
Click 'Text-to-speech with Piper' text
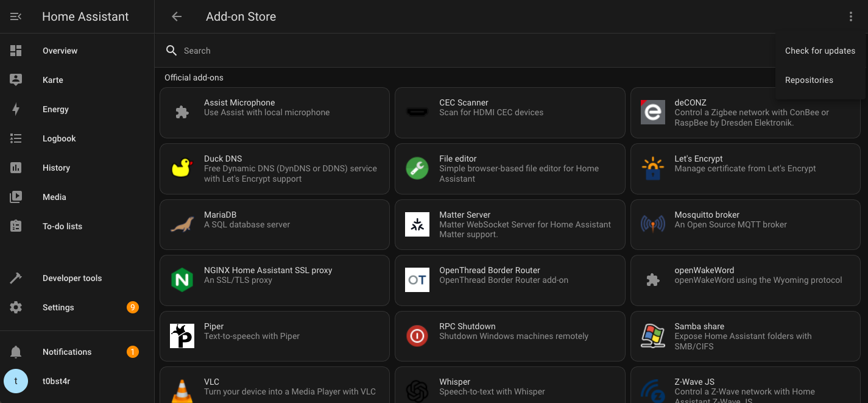[252, 336]
